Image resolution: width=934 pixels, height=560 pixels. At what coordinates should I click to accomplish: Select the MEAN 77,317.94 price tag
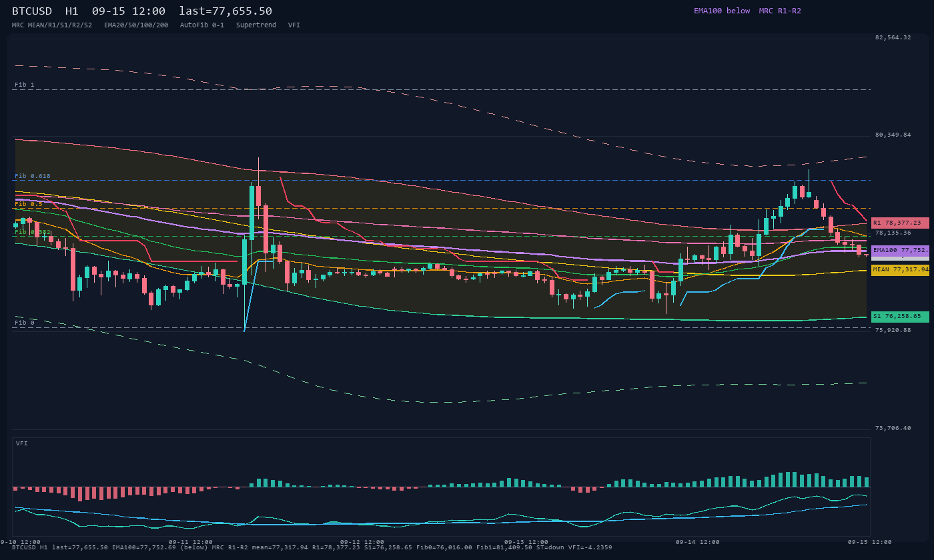900,270
